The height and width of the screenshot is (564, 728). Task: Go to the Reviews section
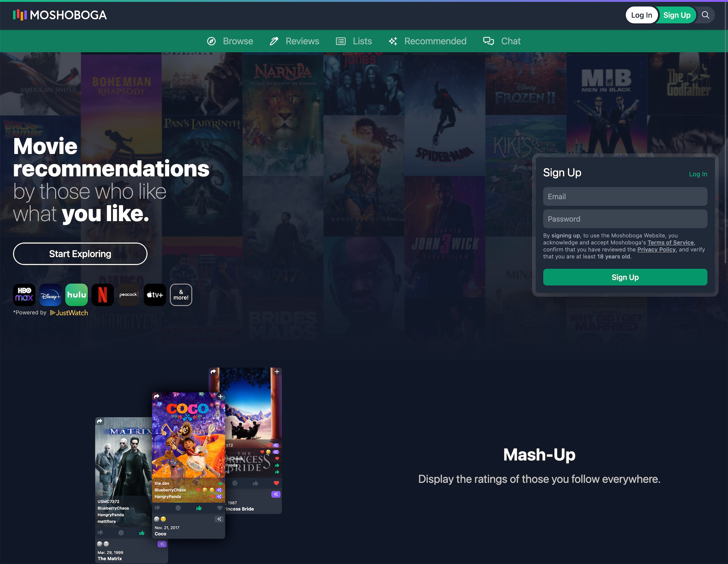302,41
